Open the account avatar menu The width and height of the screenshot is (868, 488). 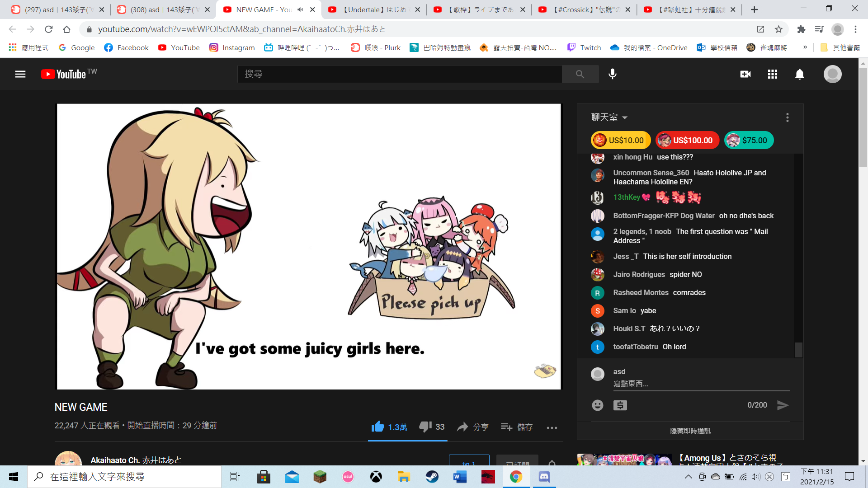coord(832,74)
